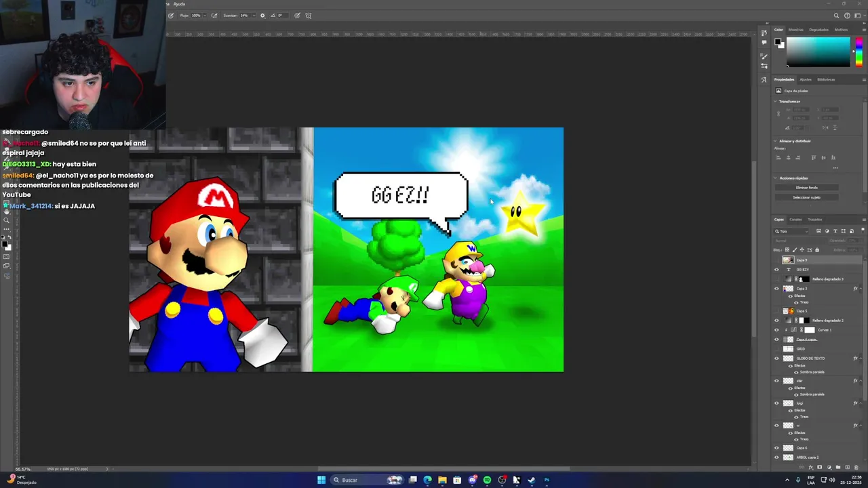868x488 pixels.
Task: Switch to the Propiedades tab
Action: pos(785,79)
